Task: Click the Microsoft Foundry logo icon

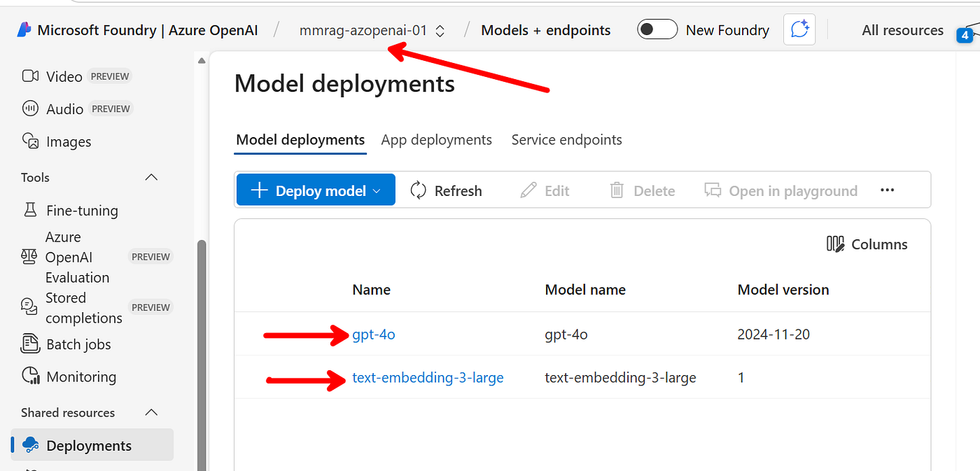Action: tap(24, 30)
